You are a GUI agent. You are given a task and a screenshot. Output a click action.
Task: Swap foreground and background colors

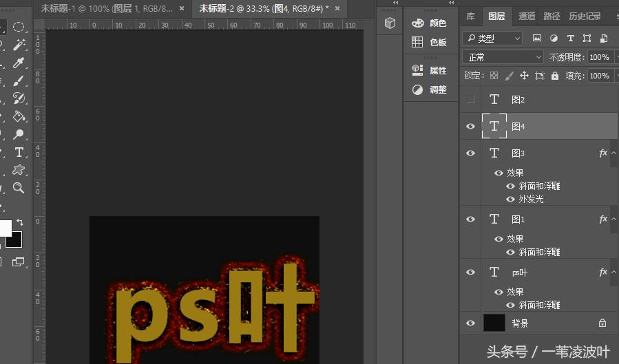tap(20, 222)
